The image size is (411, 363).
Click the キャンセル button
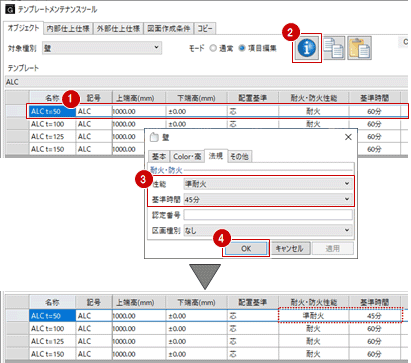point(289,248)
